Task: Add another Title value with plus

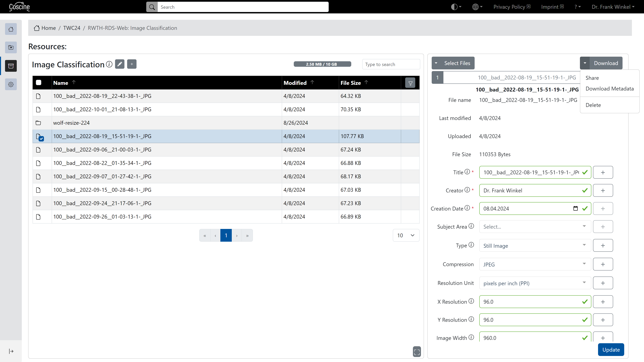Action: [603, 172]
